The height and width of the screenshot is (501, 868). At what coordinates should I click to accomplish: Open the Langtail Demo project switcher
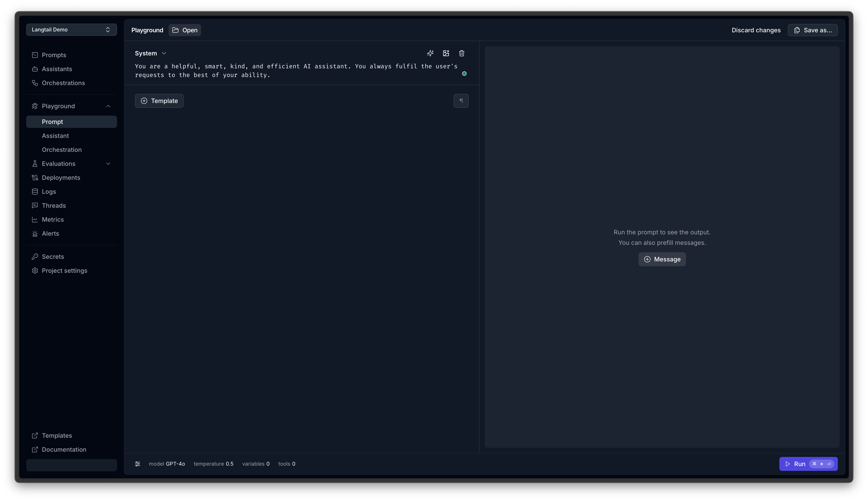71,30
